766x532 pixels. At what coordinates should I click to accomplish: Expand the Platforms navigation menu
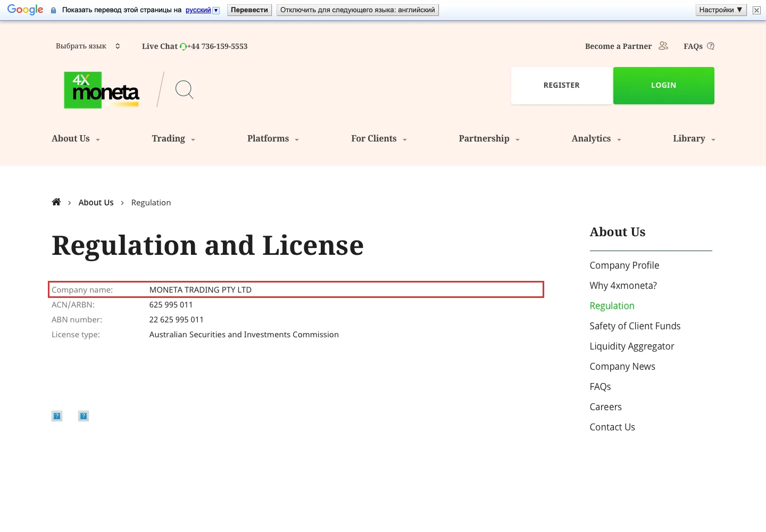273,138
